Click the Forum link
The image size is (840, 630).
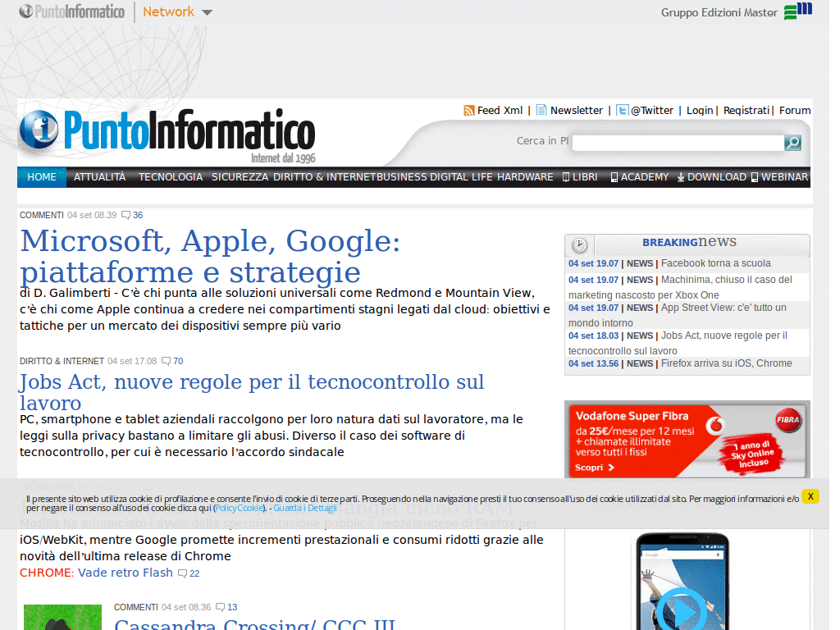[794, 111]
